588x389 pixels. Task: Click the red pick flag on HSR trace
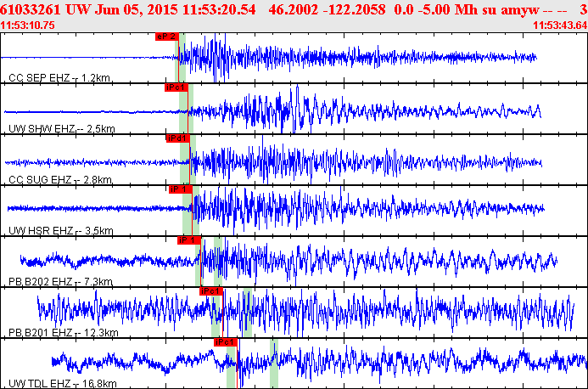(x=180, y=189)
